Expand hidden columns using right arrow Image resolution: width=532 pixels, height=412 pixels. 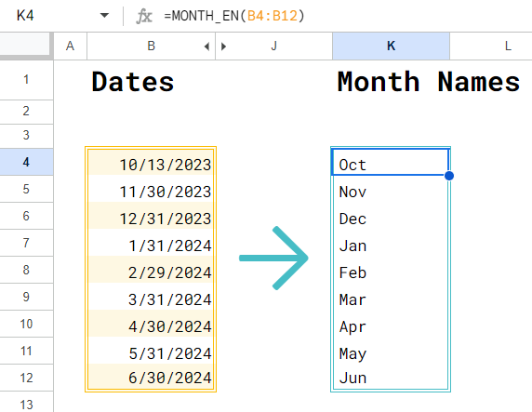click(x=223, y=47)
